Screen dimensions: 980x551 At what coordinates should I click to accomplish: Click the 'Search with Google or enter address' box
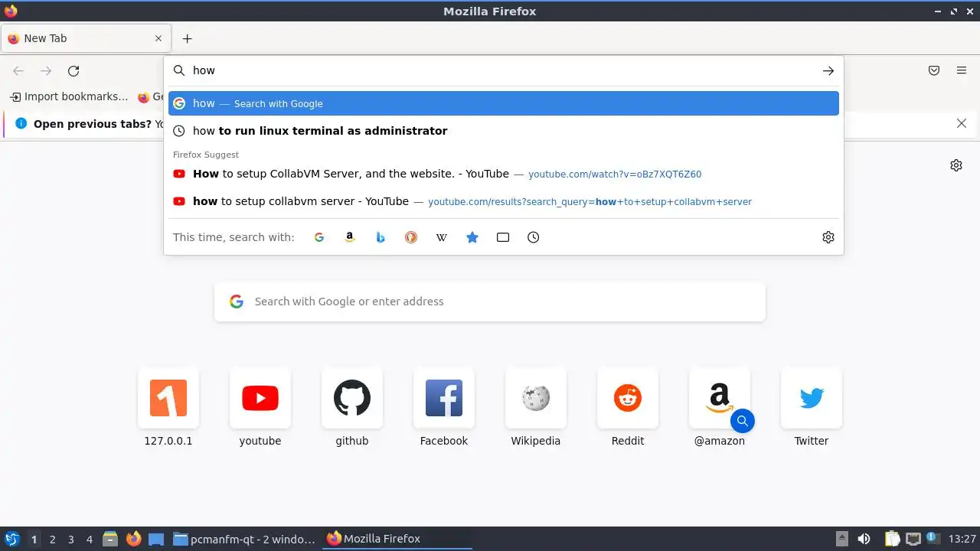click(x=490, y=302)
